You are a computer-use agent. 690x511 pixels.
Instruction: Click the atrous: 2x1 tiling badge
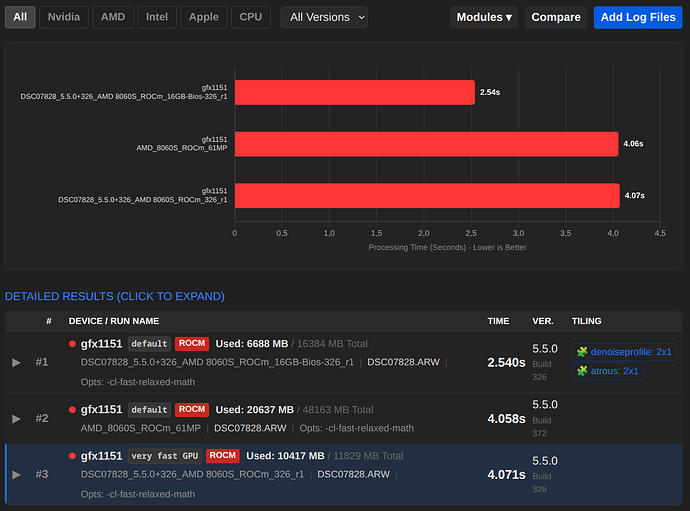tap(607, 371)
